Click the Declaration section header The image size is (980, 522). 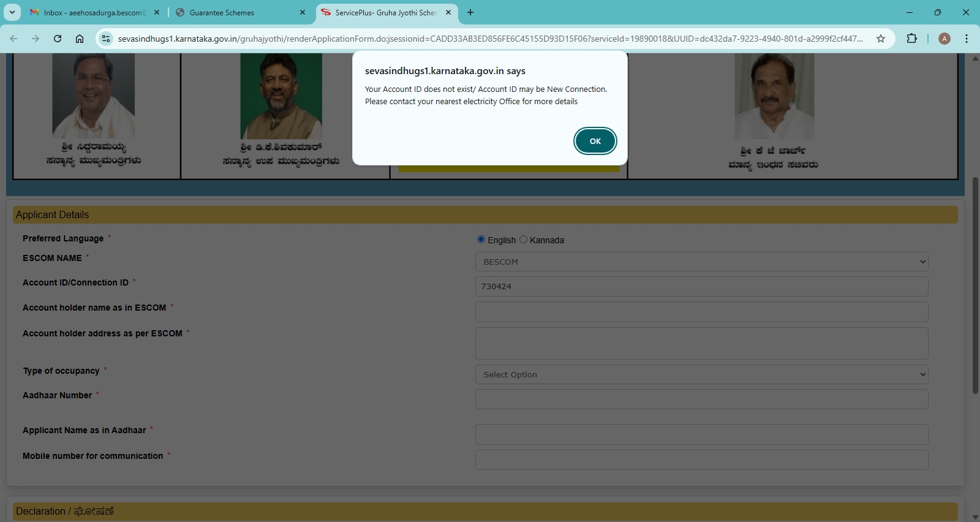(485, 511)
